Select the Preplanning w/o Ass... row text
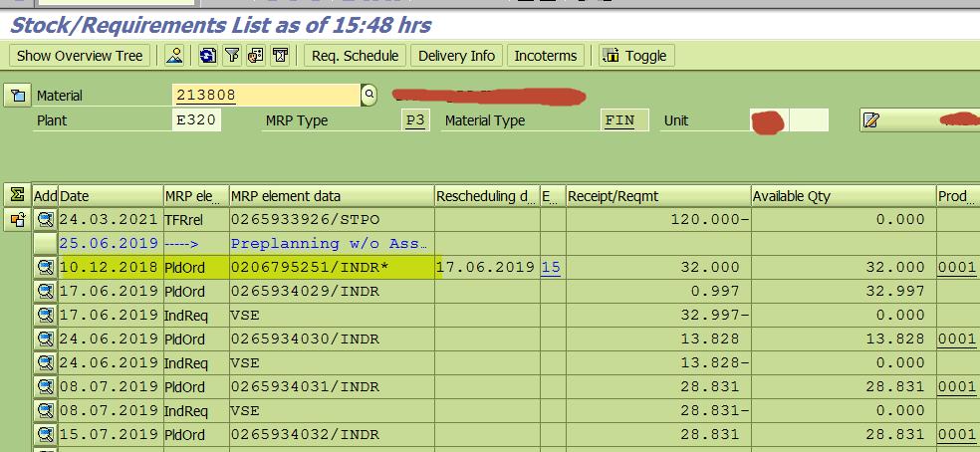 [329, 244]
